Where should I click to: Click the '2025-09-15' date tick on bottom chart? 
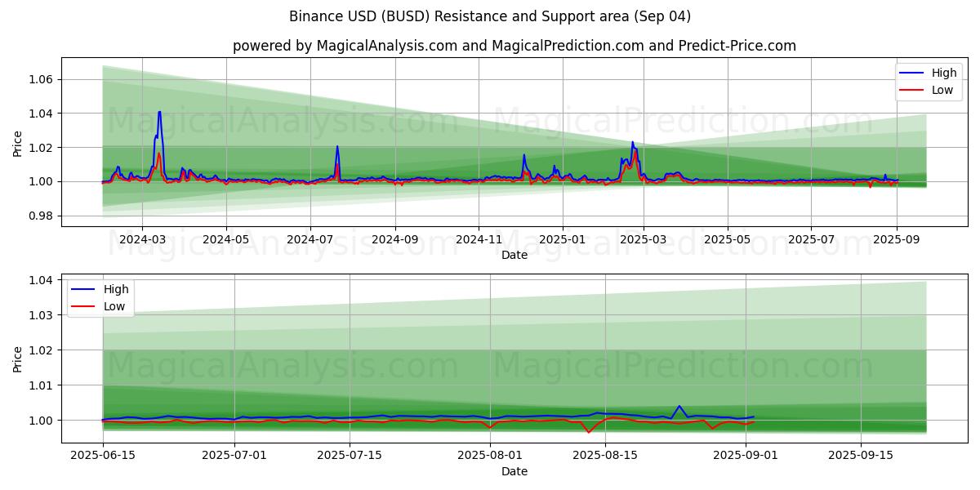point(861,457)
